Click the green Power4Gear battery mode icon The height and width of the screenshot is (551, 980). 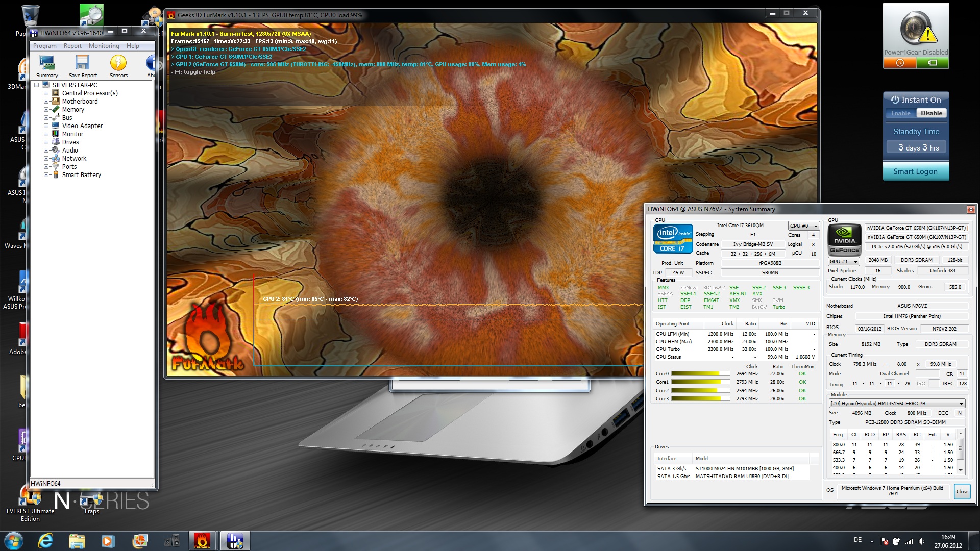pos(932,63)
